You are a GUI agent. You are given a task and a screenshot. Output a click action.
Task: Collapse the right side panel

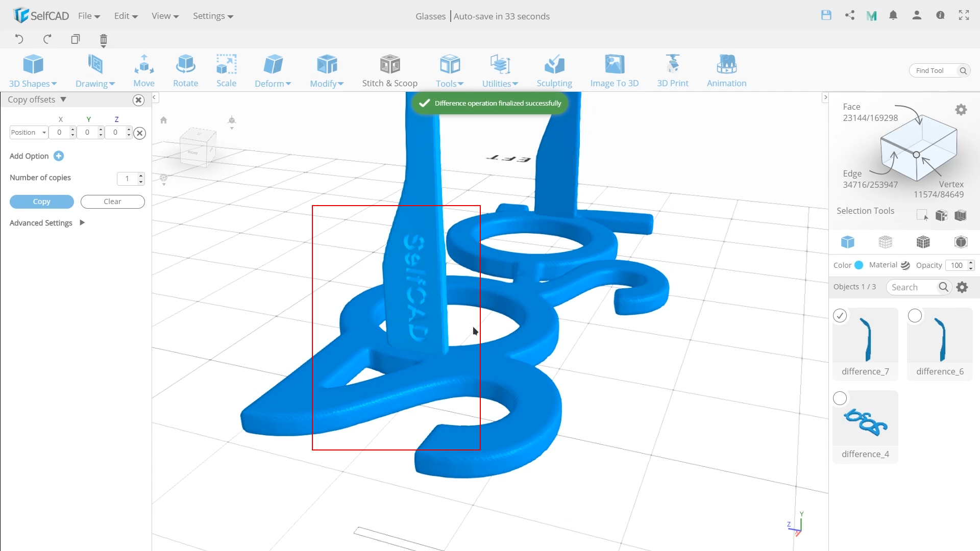tap(825, 97)
